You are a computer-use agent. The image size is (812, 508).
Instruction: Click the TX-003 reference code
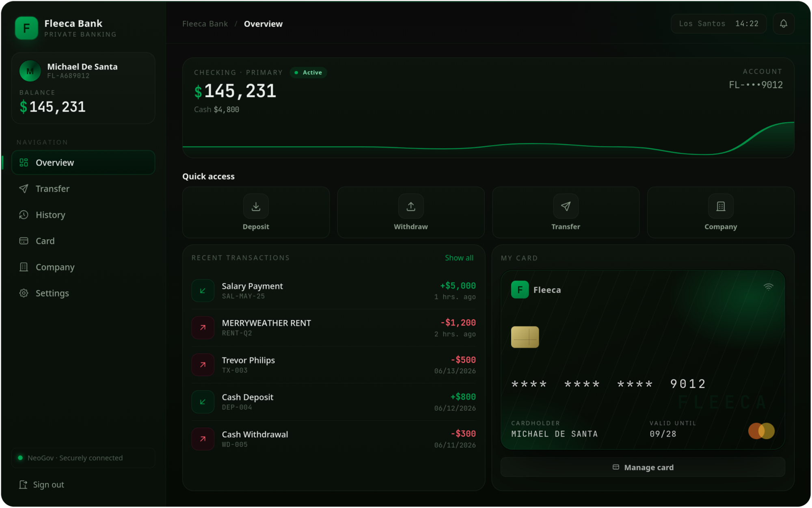[235, 370]
